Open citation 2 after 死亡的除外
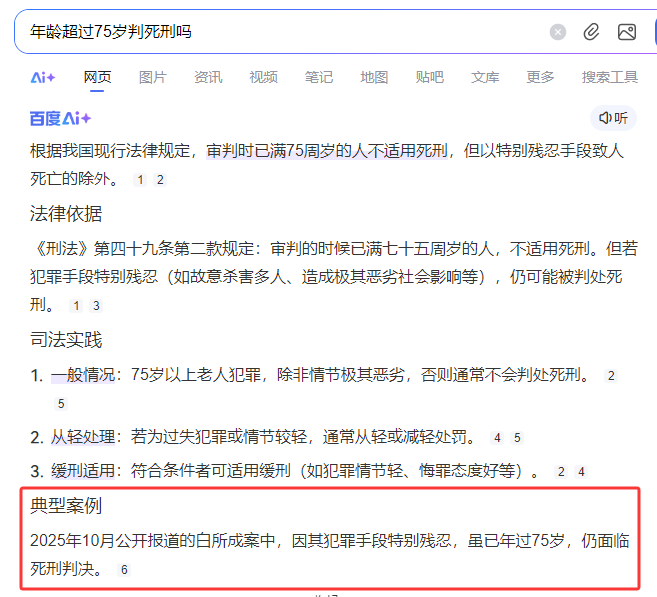 point(160,180)
